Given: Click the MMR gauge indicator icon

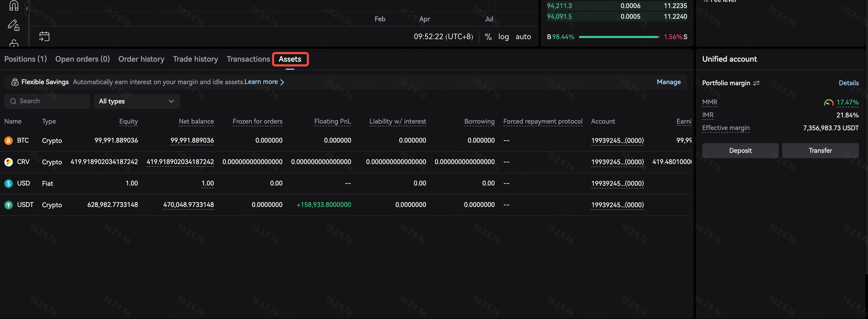Looking at the screenshot, I should 829,102.
